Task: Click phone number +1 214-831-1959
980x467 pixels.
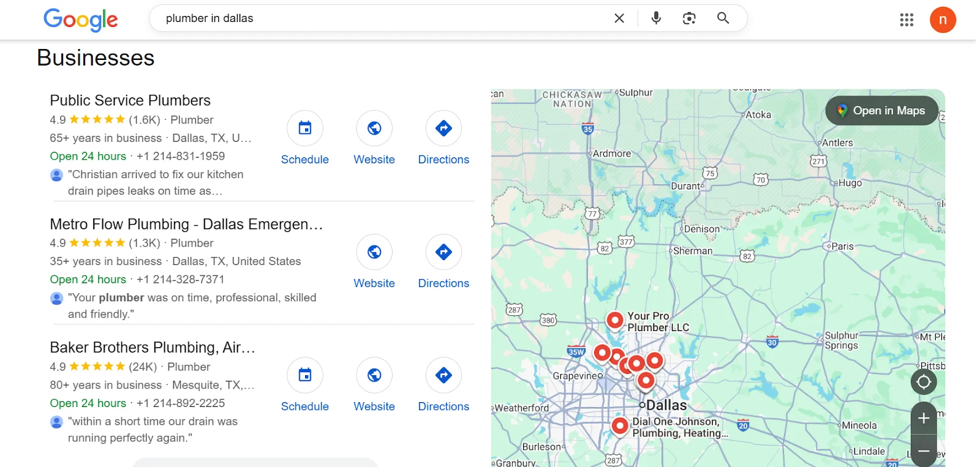Action: 181,156
